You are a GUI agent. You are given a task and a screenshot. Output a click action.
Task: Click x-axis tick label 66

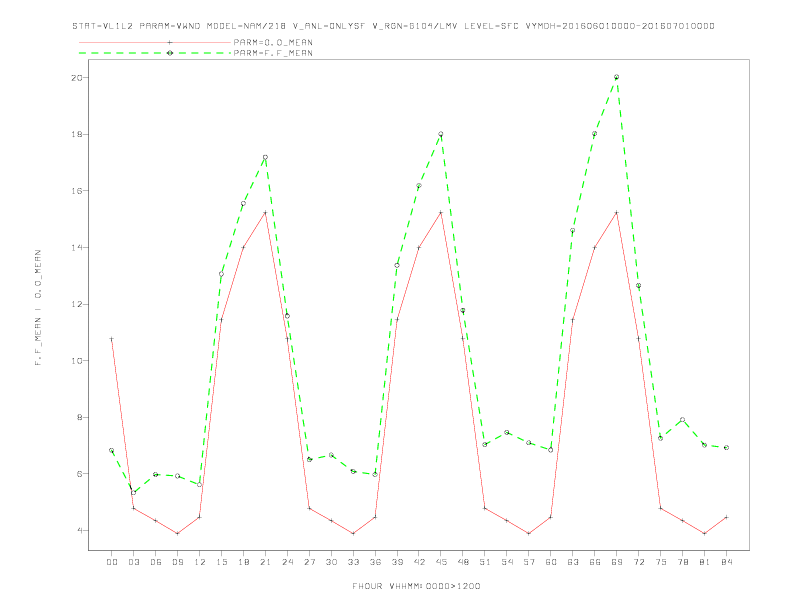pos(595,562)
